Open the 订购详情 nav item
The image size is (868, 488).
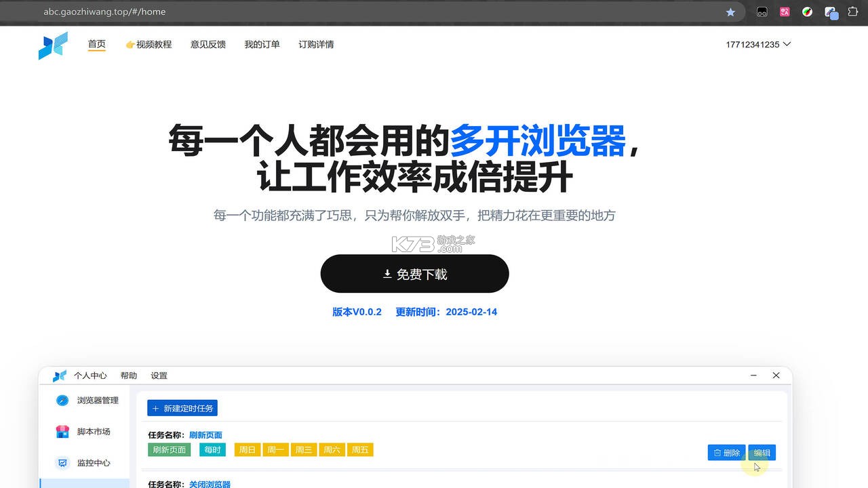point(316,45)
